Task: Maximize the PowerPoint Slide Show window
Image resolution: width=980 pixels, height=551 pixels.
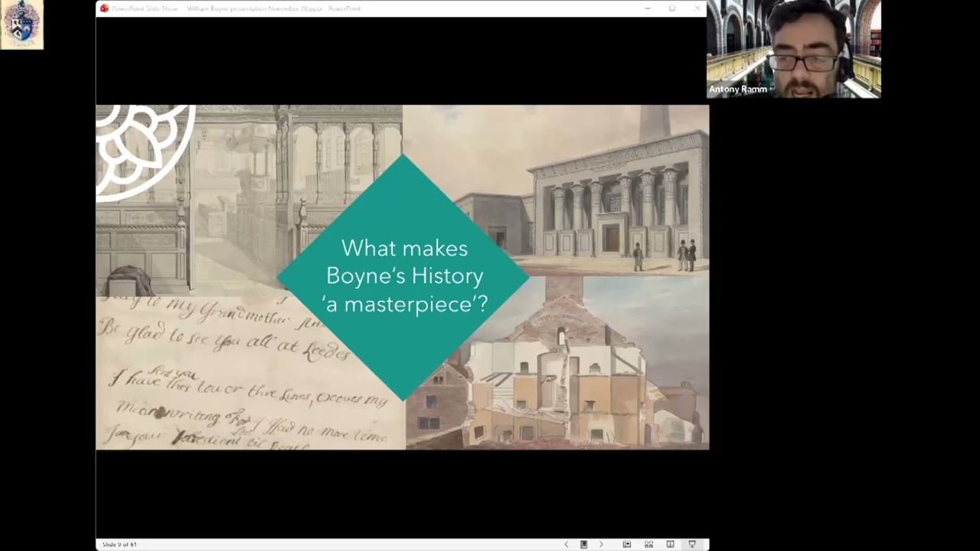Action: click(x=672, y=8)
